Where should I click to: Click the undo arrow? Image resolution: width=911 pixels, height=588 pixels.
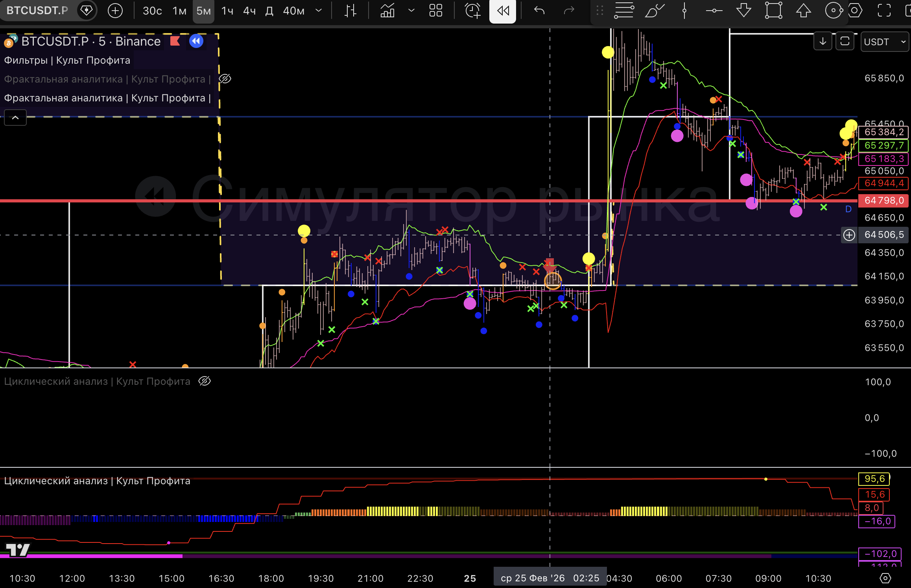click(539, 11)
